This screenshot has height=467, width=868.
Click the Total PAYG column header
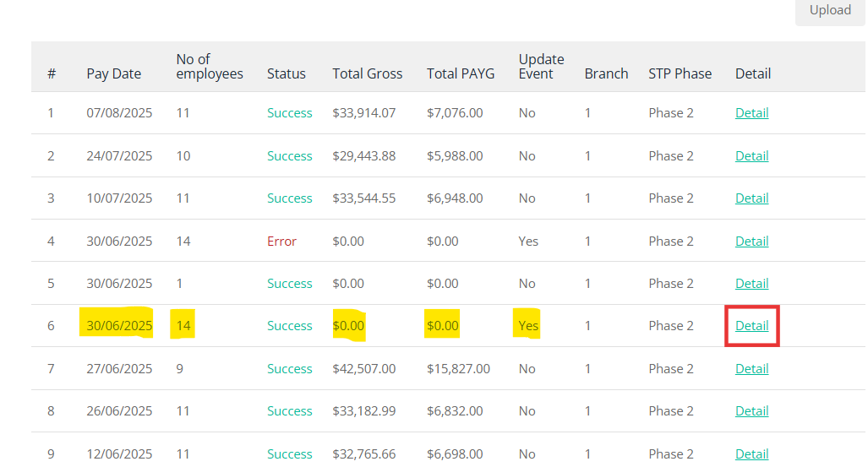tap(461, 73)
